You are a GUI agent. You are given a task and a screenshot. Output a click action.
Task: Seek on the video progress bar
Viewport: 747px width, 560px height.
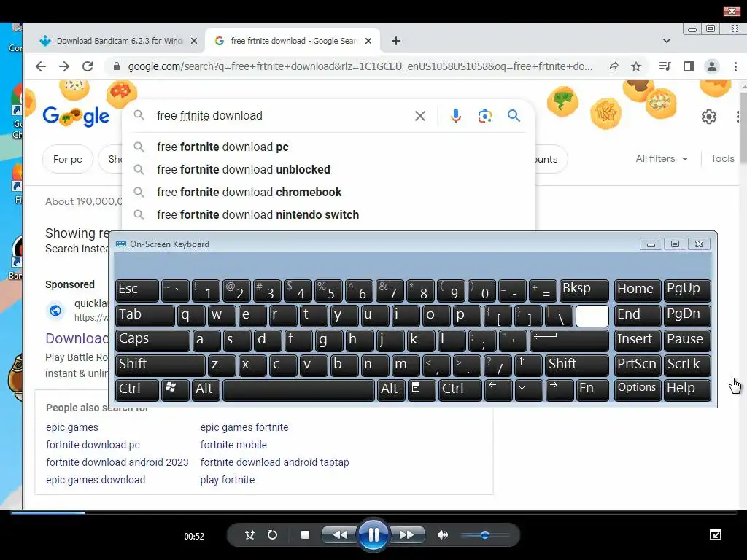tap(373, 513)
